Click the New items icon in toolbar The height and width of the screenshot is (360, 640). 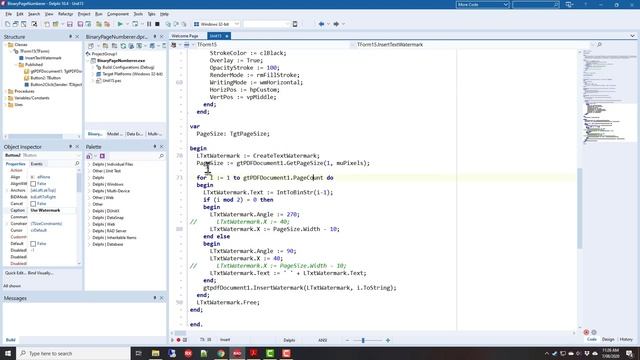7,24
